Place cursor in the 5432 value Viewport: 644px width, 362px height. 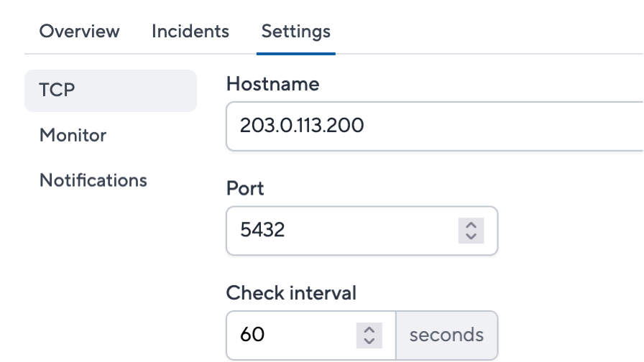click(x=262, y=230)
